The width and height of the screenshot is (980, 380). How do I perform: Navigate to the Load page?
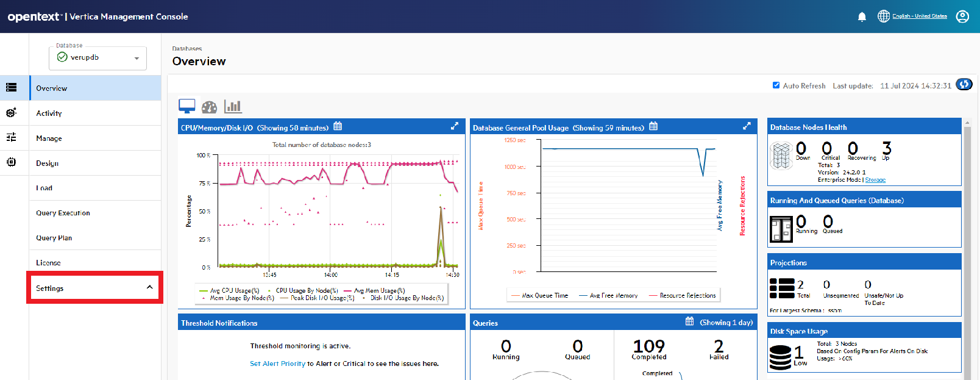click(95, 188)
